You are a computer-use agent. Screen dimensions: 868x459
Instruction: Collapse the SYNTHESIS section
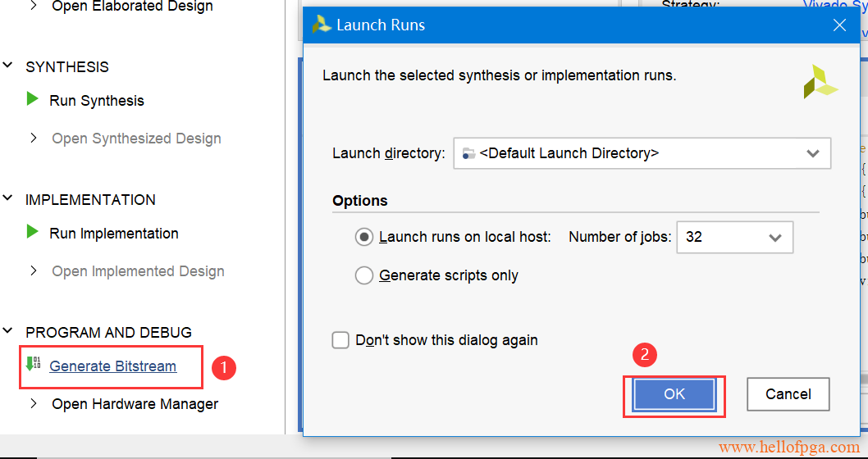coord(9,66)
